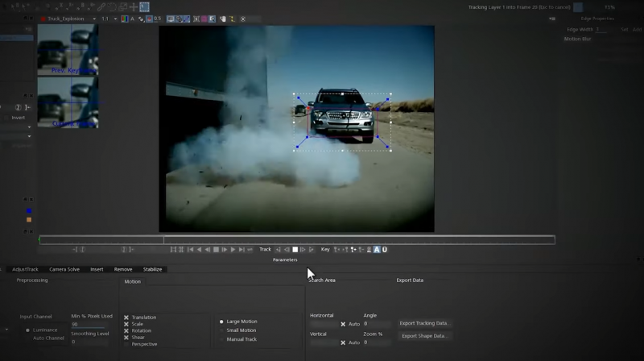
Task: Toggle the Horizontal Auto checkbox
Action: [x=343, y=324]
